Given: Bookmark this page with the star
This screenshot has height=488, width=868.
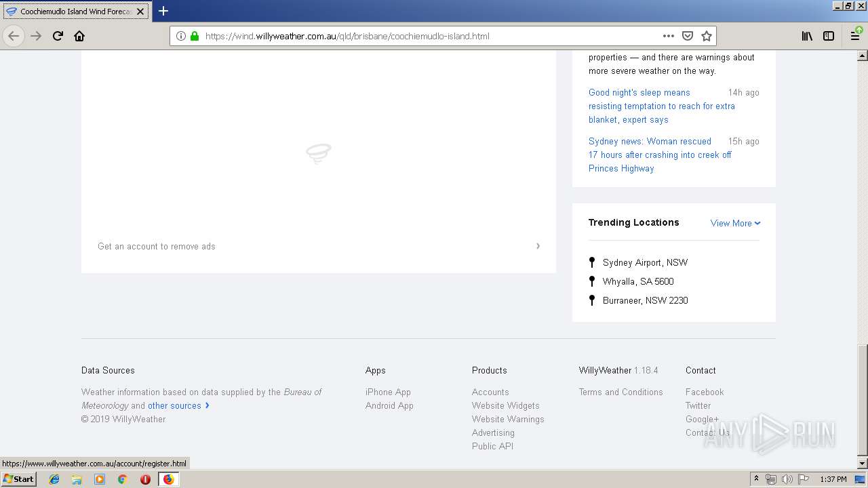Looking at the screenshot, I should (707, 36).
